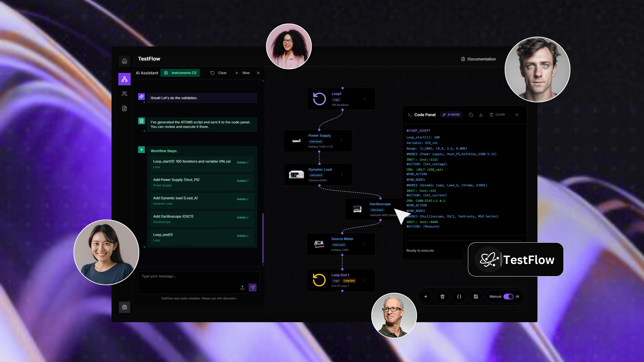644x362 pixels.
Task: Save the workflow with the save icon
Action: (x=476, y=296)
